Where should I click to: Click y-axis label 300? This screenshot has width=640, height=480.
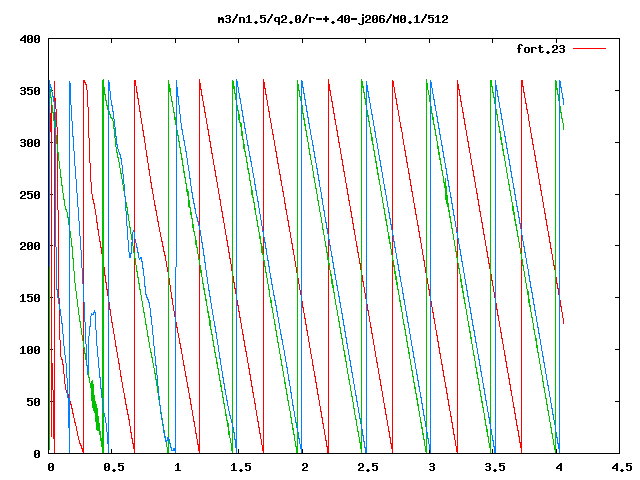30,143
